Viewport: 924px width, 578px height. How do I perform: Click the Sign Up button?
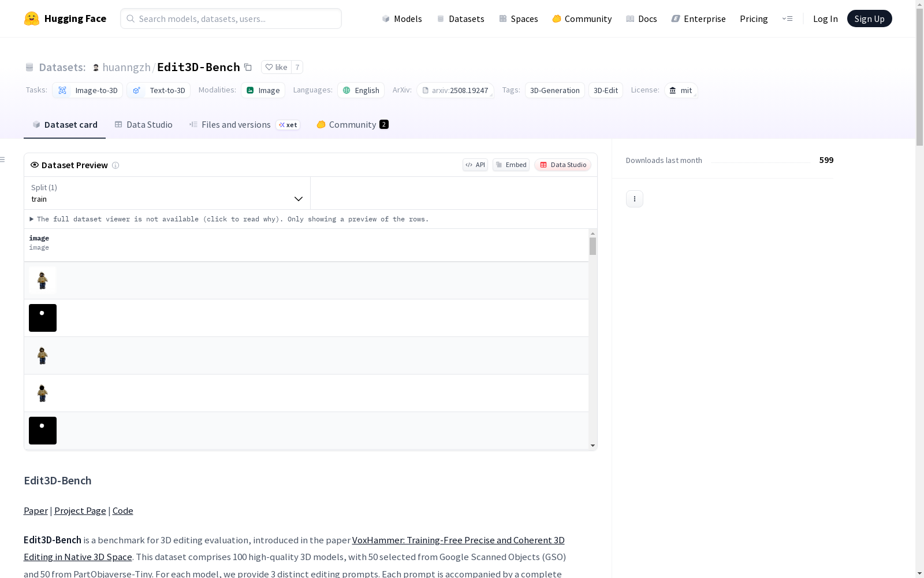[x=870, y=18]
